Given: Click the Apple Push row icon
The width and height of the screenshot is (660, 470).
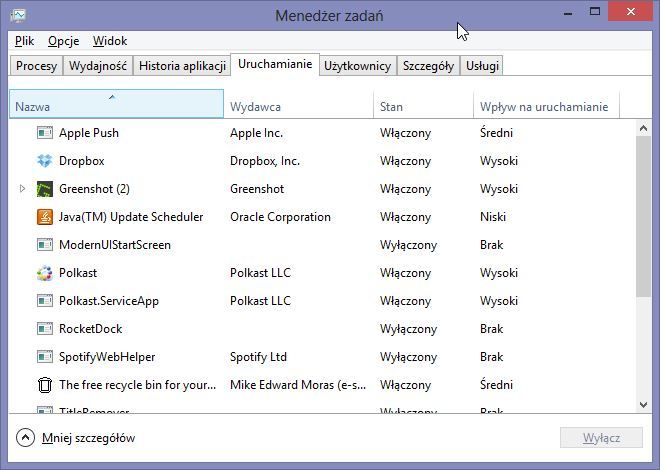Looking at the screenshot, I should pyautogui.click(x=45, y=133).
